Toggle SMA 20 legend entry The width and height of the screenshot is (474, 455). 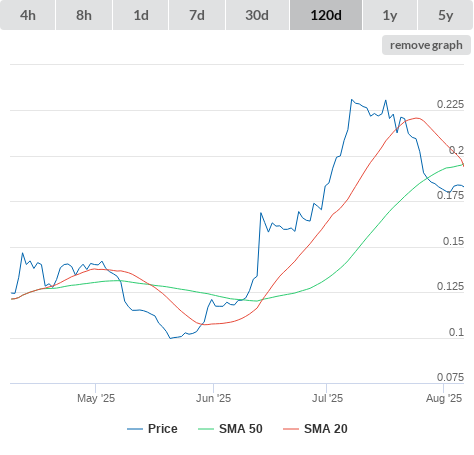point(315,429)
